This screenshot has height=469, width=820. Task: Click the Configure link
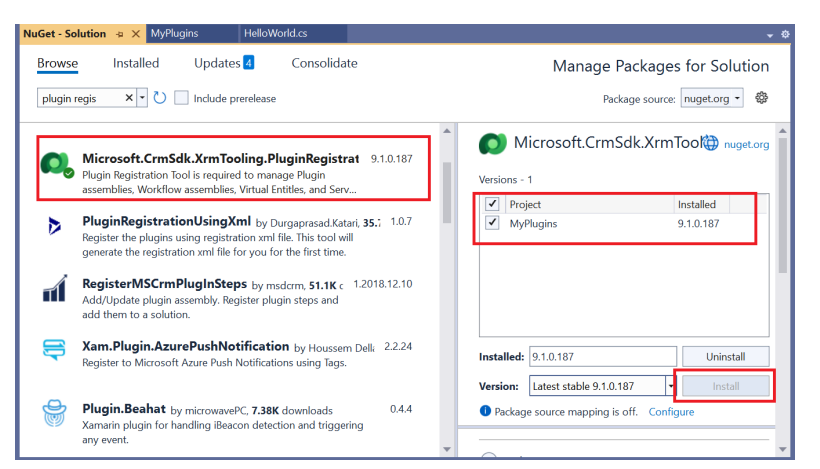671,411
